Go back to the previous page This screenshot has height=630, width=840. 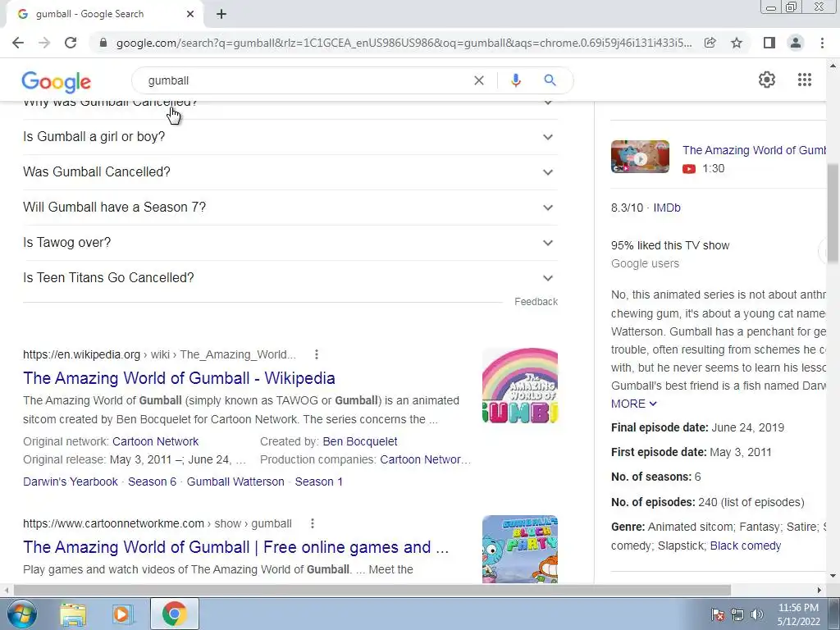pyautogui.click(x=18, y=43)
